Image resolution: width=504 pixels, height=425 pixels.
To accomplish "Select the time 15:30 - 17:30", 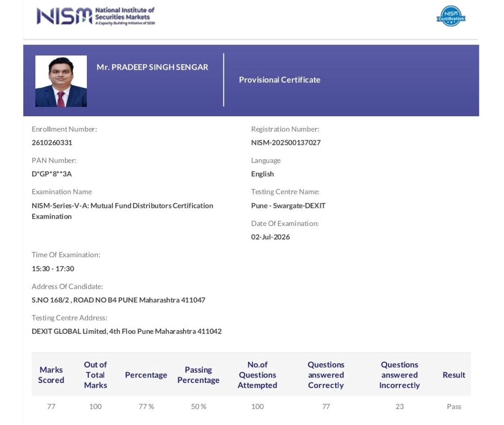I will coord(53,268).
